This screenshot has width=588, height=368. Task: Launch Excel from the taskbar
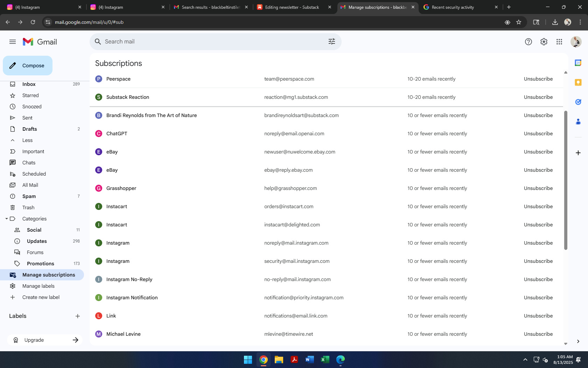pos(325,360)
